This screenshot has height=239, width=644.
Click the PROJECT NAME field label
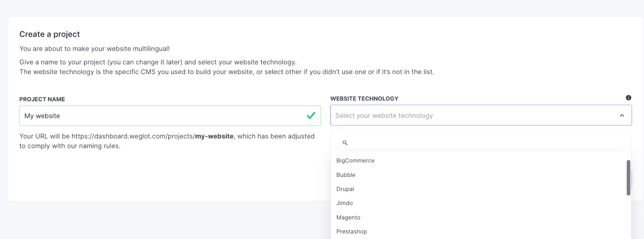click(x=42, y=99)
